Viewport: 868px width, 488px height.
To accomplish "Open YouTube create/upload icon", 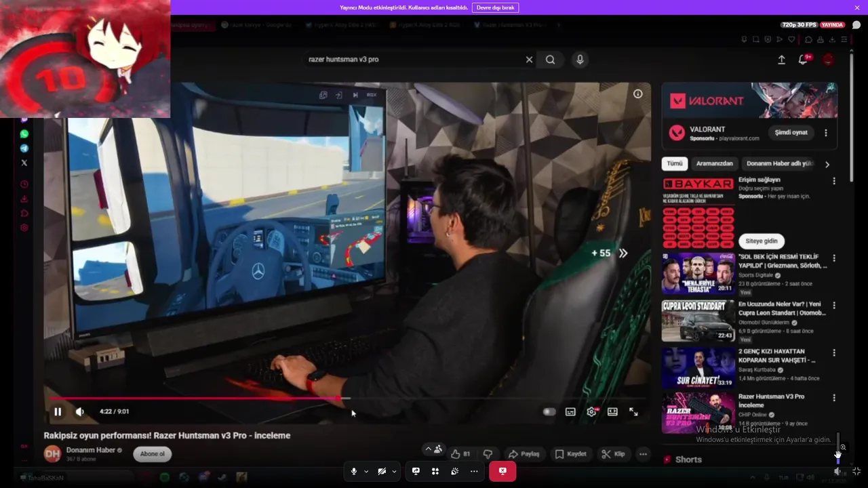I will point(781,60).
